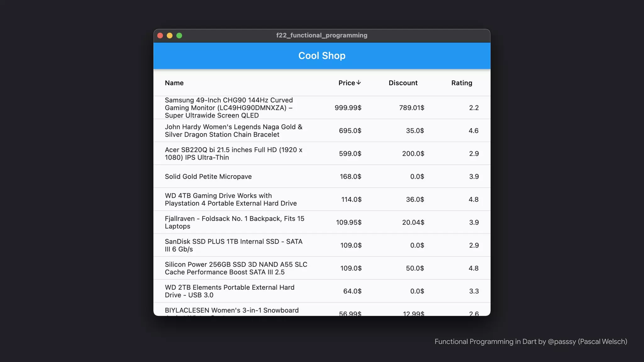Click the descending sort arrow beside Price

[358, 83]
